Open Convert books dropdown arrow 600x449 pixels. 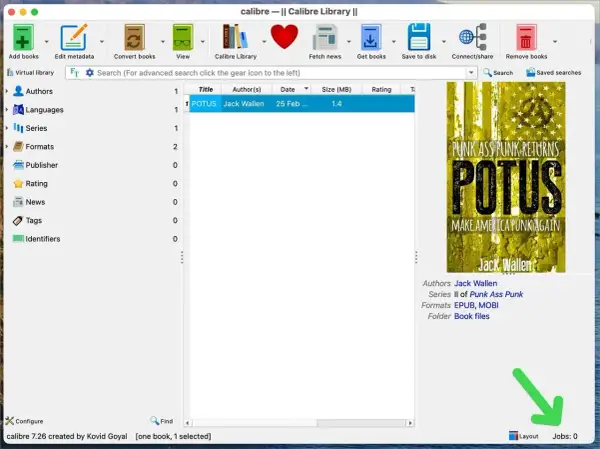163,41
